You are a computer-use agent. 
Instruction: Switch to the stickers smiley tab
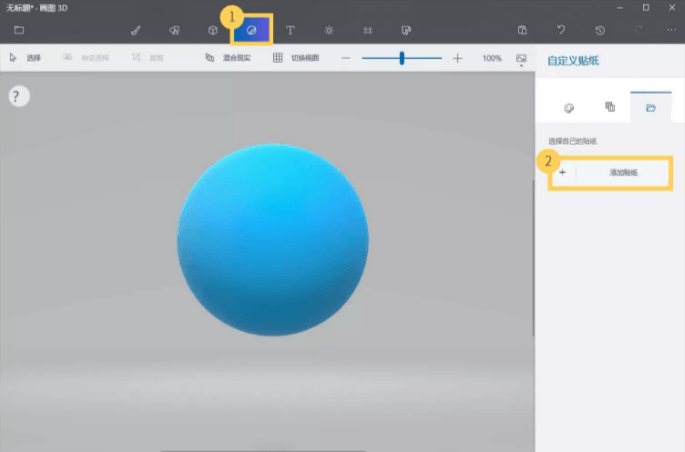(x=569, y=108)
